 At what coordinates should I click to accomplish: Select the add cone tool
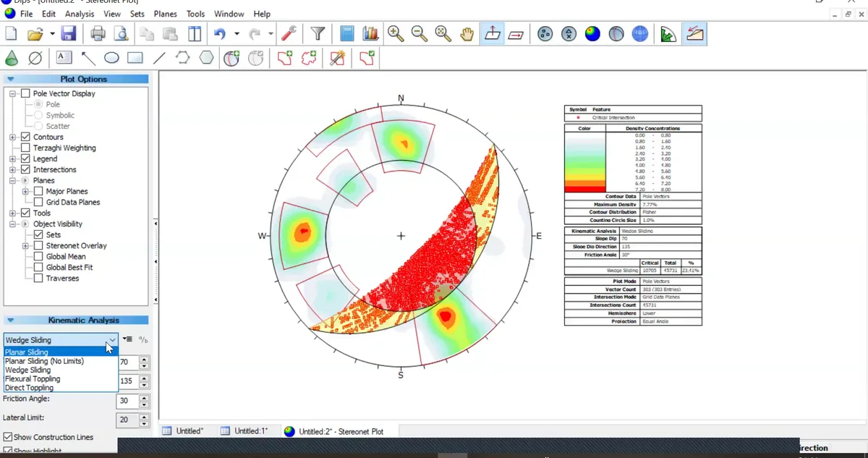tap(11, 58)
